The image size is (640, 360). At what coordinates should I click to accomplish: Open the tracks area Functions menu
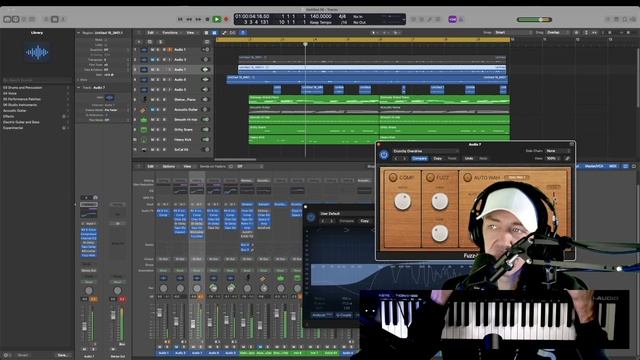coord(171,33)
